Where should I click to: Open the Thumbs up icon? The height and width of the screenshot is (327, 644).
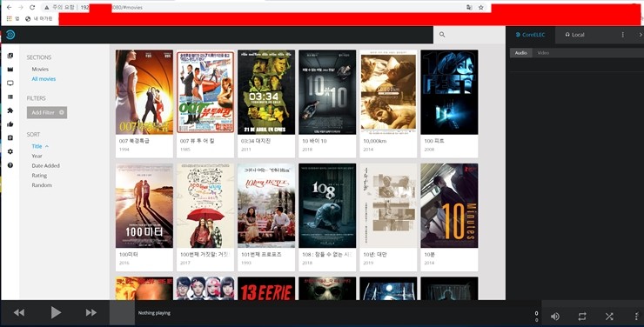[x=10, y=123]
